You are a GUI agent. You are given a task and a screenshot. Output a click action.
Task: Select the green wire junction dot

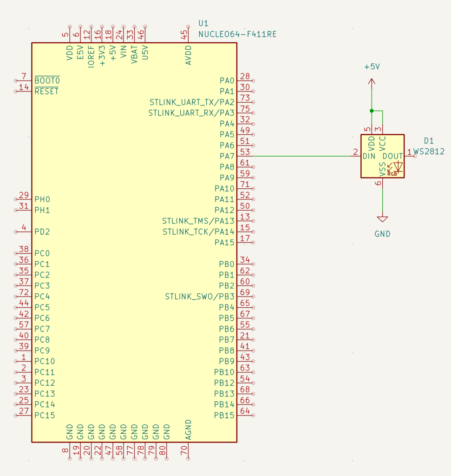pyautogui.click(x=372, y=111)
